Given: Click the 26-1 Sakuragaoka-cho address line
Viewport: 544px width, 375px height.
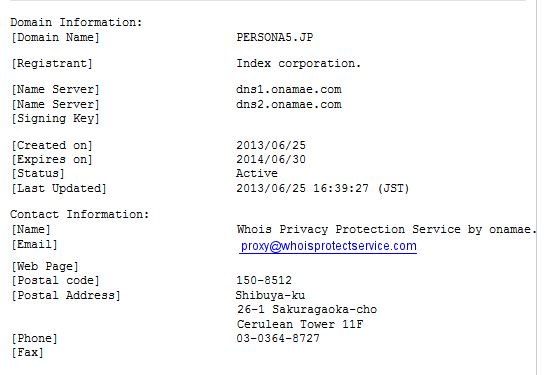Looking at the screenshot, I should tap(307, 309).
